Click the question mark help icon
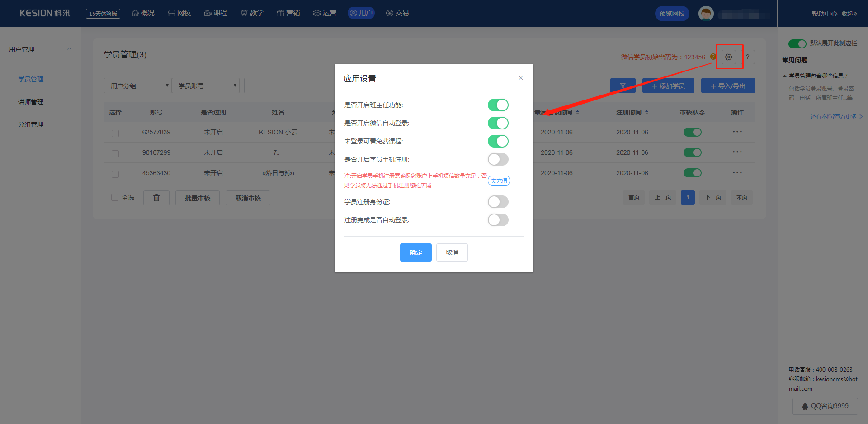The height and width of the screenshot is (424, 868). [748, 57]
